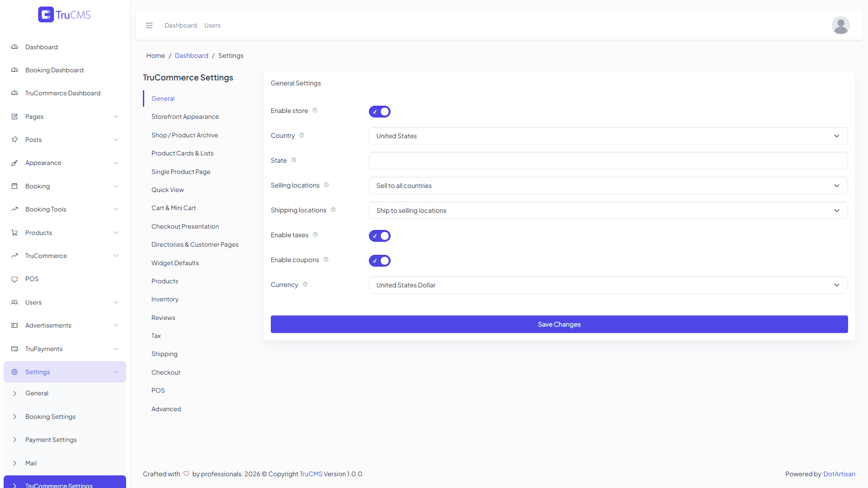The image size is (868, 488).
Task: Click the Save Changes button
Action: pyautogui.click(x=559, y=324)
